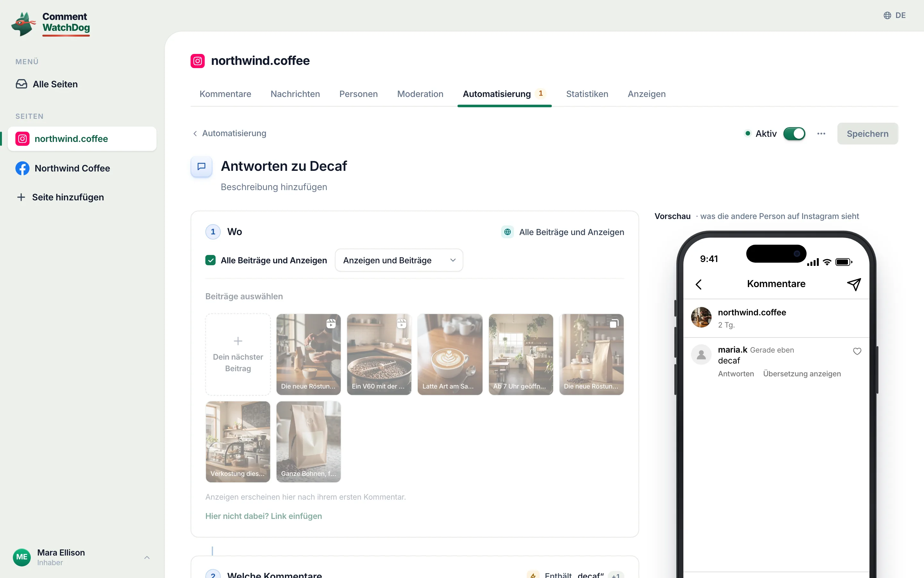Tap the paper plane send icon in preview
The image size is (924, 578).
(854, 284)
